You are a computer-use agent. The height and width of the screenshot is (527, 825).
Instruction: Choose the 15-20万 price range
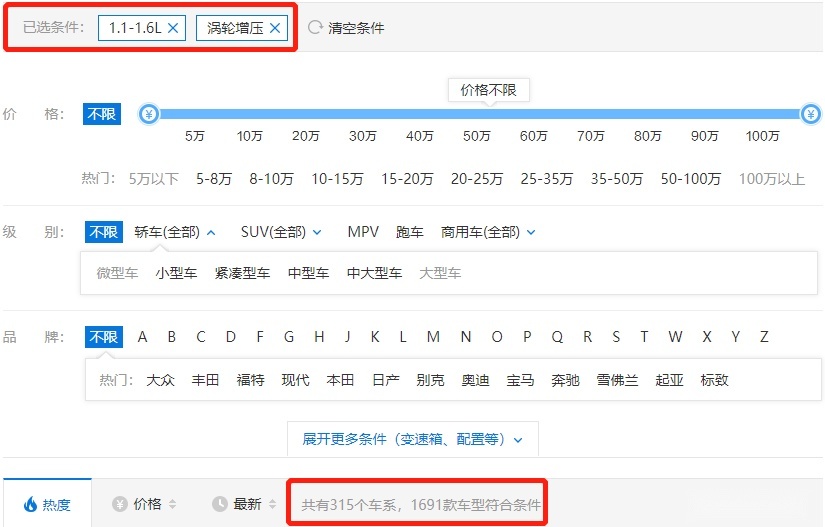(407, 179)
